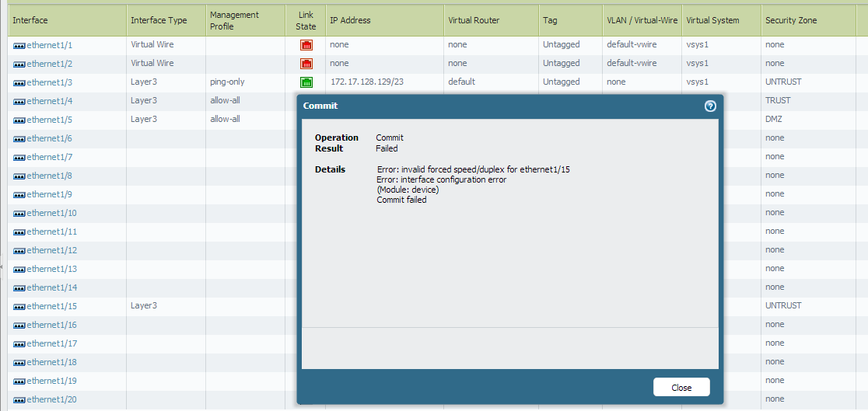Sort by the Virtual System column header
The width and height of the screenshot is (868, 411).
tap(721, 20)
